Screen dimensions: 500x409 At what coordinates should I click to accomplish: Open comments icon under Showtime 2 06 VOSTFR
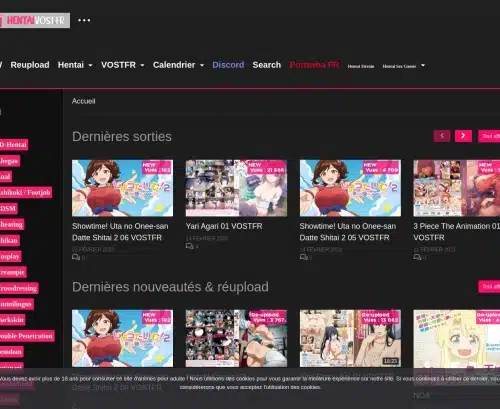click(x=76, y=257)
